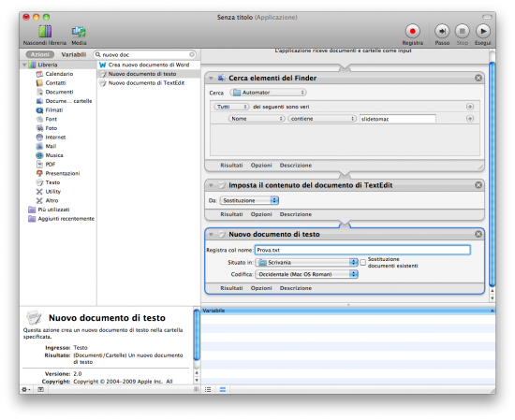Image resolution: width=515 pixels, height=420 pixels.
Task: Add a criterion on the Tutti row
Action: pyautogui.click(x=470, y=107)
